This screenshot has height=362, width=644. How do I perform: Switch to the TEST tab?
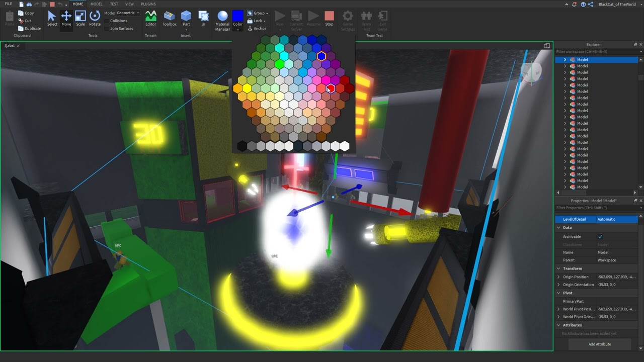[x=114, y=4]
